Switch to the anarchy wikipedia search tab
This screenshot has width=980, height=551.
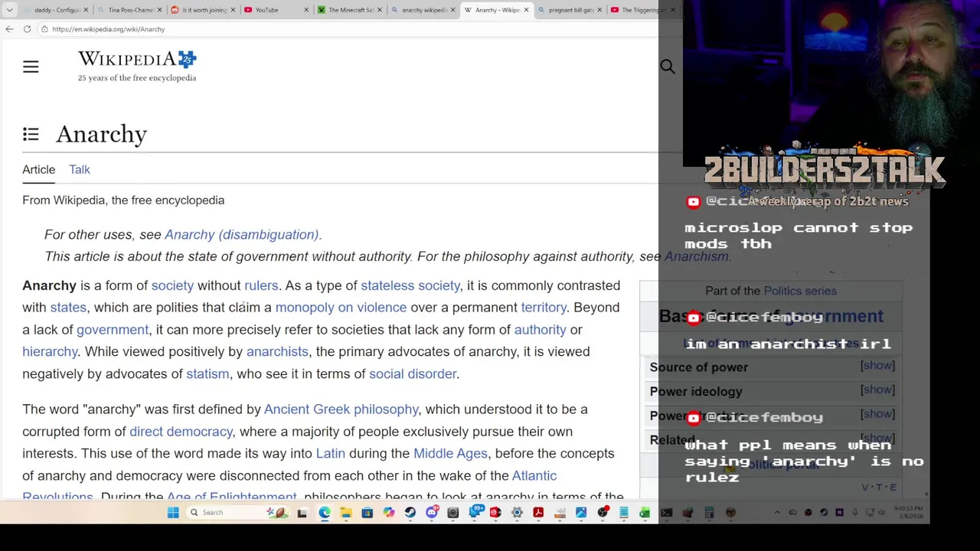tap(423, 10)
